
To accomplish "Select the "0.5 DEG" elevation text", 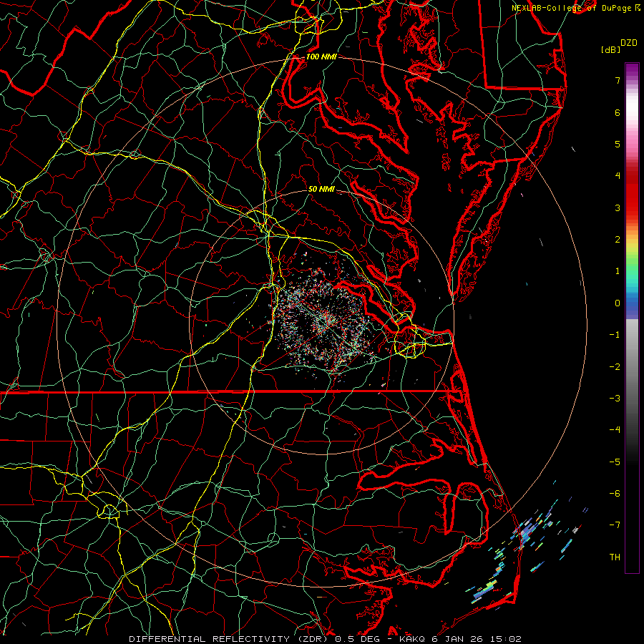I will pos(357,639).
